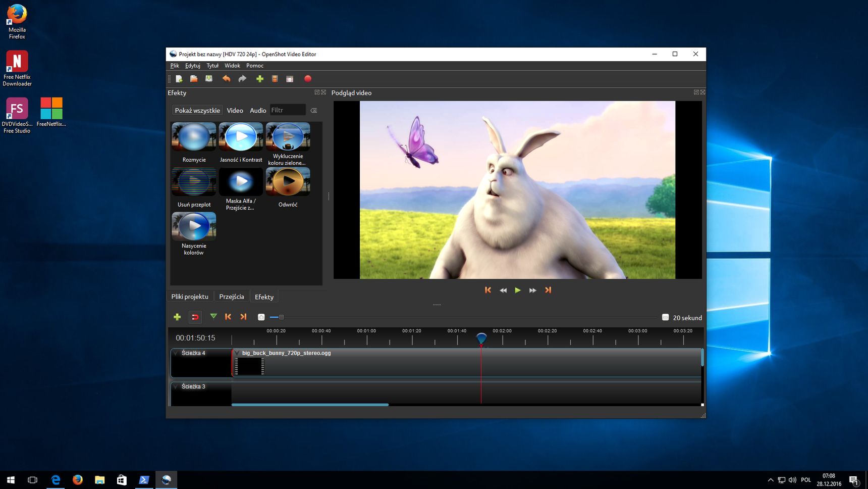Image resolution: width=868 pixels, height=489 pixels.
Task: Toggle fullscreen toolbar icon
Action: click(290, 79)
